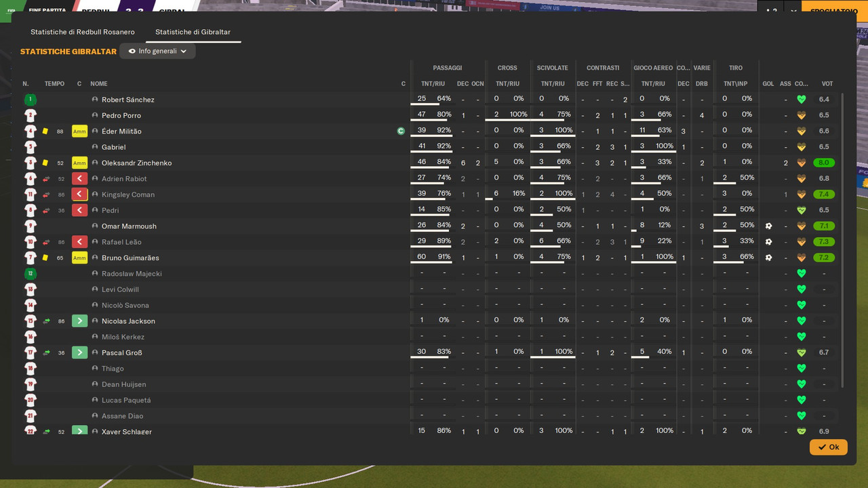This screenshot has width=868, height=488.
Task: Open Omar Marmoush's player profile link
Action: coord(129,226)
